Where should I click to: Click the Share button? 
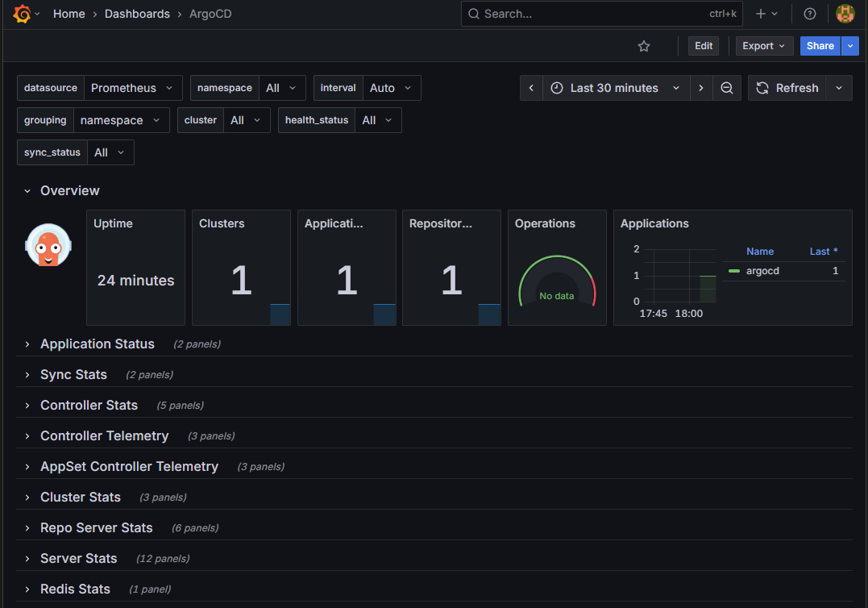click(820, 46)
